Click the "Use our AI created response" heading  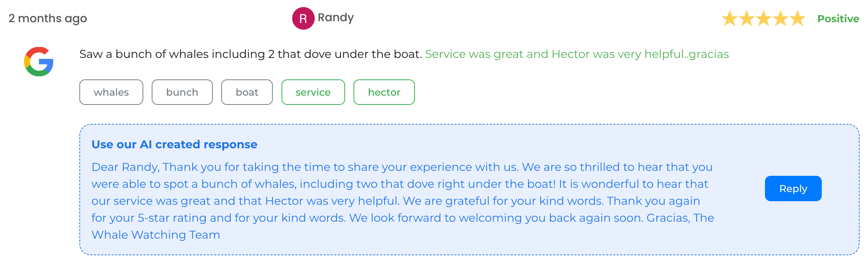[x=174, y=144]
